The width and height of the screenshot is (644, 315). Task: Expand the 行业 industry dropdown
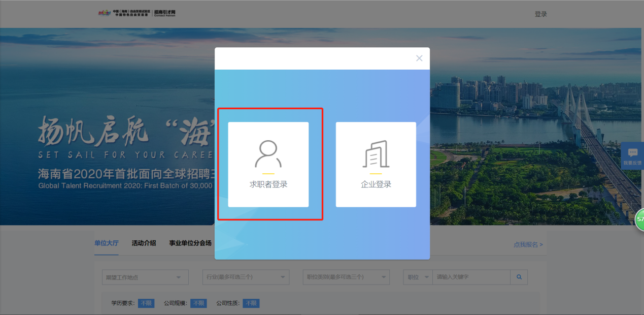246,277
